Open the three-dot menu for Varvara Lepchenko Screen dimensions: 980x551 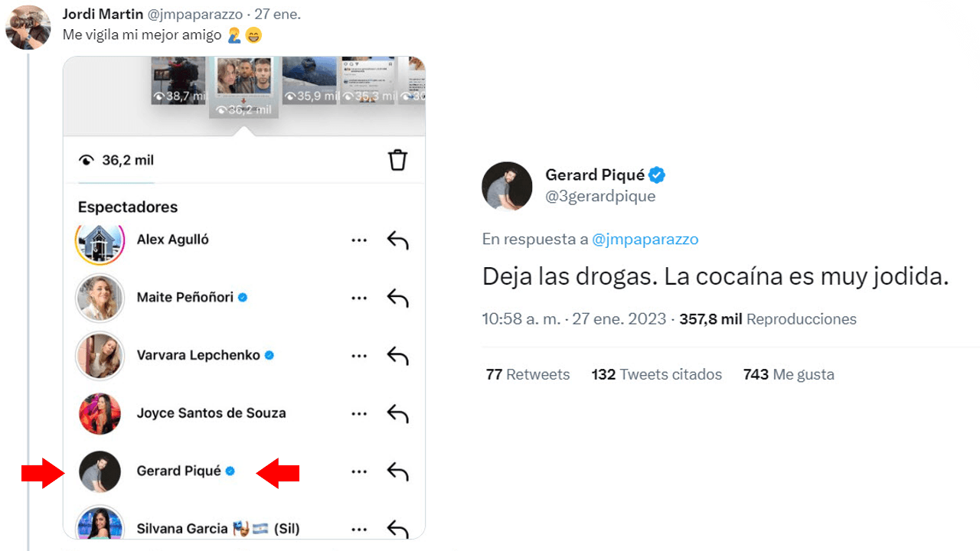pos(359,355)
